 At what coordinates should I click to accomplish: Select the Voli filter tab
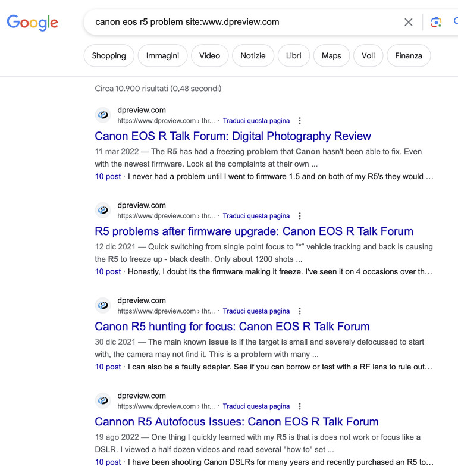tap(368, 55)
